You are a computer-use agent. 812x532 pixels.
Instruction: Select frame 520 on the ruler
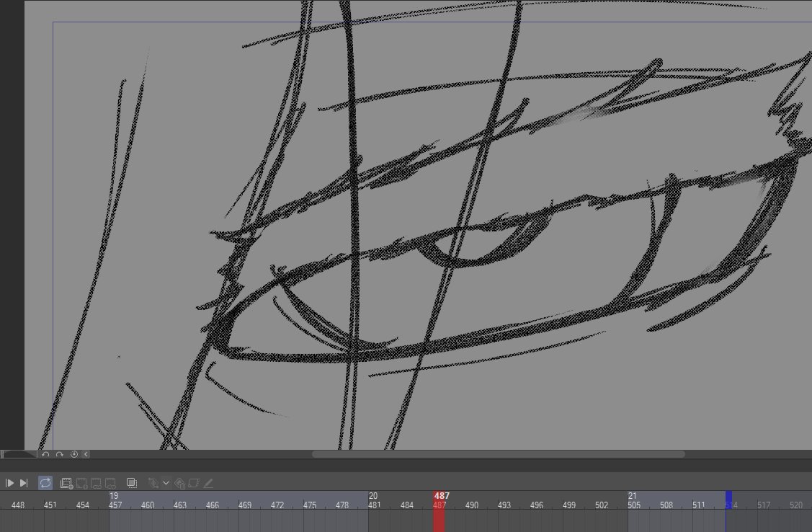click(x=796, y=505)
